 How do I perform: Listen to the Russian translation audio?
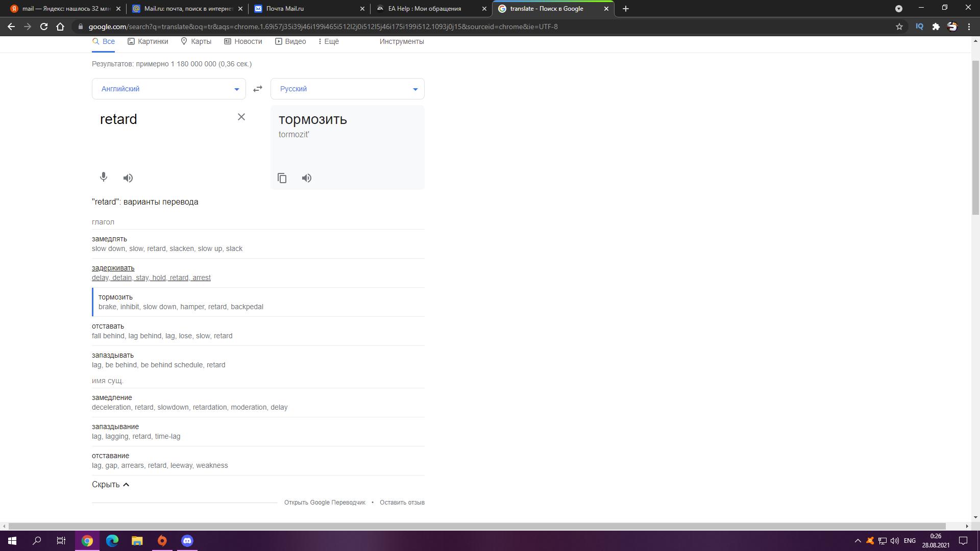(x=307, y=178)
